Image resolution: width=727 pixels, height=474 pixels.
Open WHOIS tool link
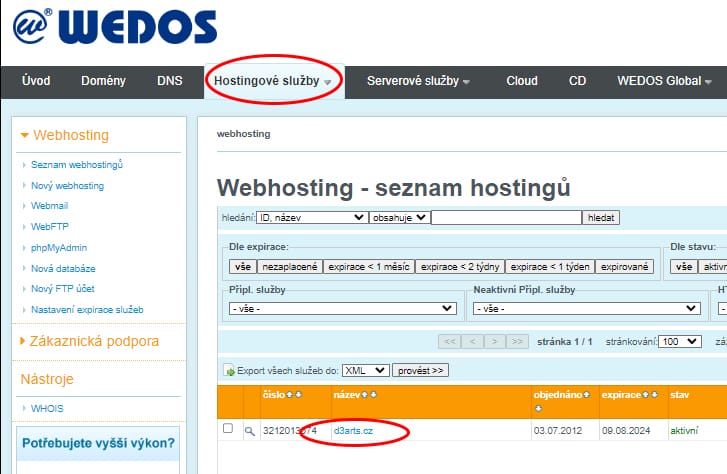point(47,409)
